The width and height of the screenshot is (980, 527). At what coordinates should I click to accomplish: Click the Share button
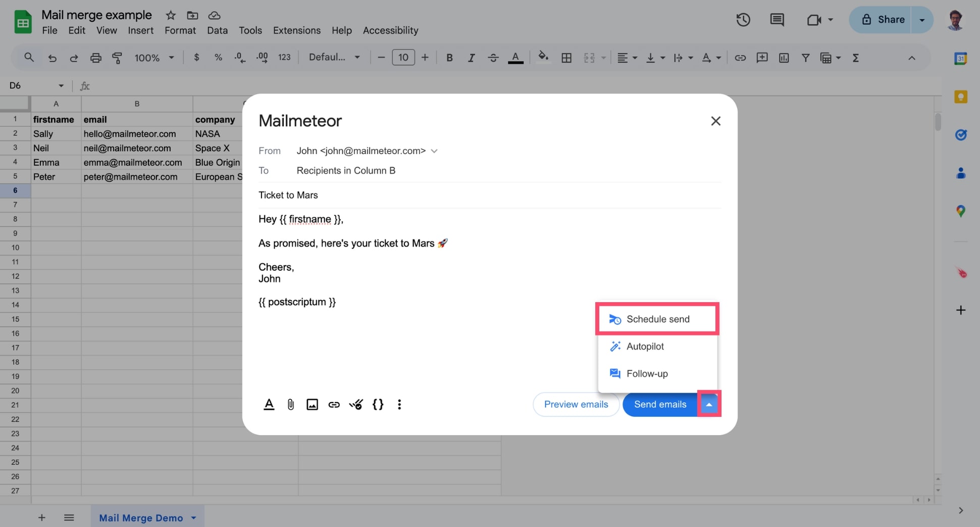(881, 20)
